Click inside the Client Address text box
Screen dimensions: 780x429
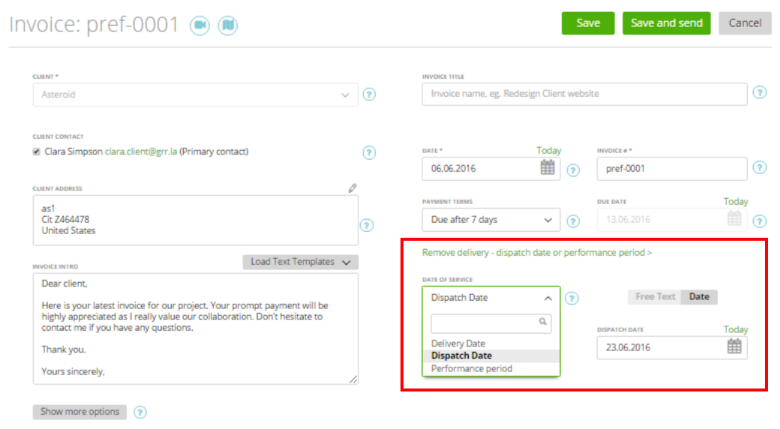(195, 220)
